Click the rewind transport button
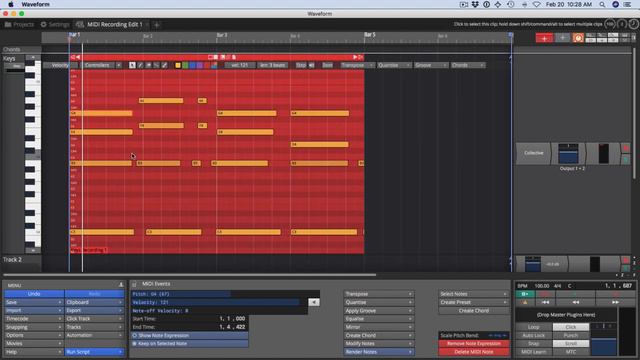Viewport: 640px width, 360px height. click(576, 302)
